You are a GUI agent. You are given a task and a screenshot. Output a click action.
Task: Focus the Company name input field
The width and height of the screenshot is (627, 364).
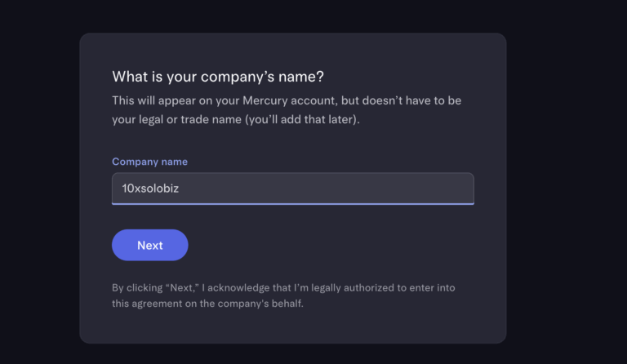tap(292, 189)
